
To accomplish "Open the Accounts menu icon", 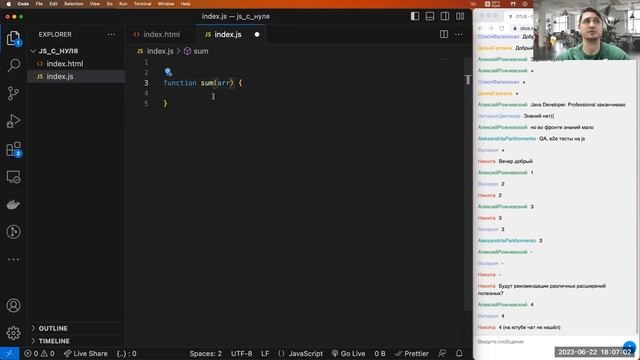I will (x=13, y=305).
